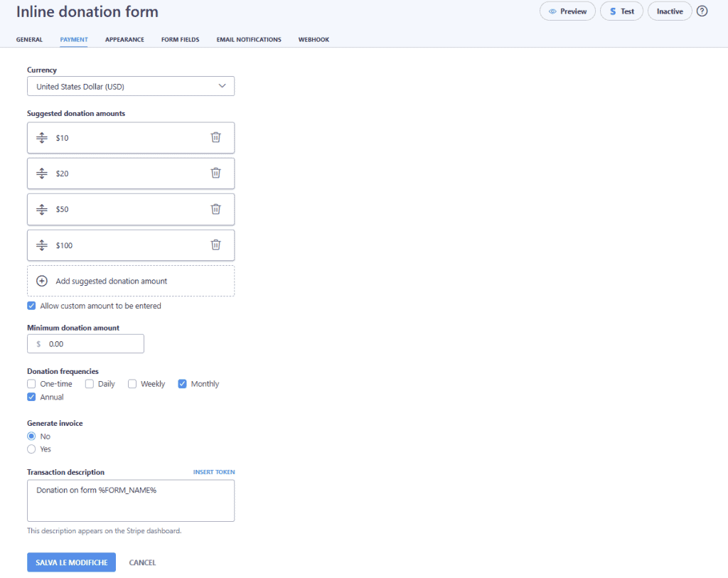Screen dimensions: 728x578
Task: Click the drag handle beside $50
Action: click(x=42, y=210)
